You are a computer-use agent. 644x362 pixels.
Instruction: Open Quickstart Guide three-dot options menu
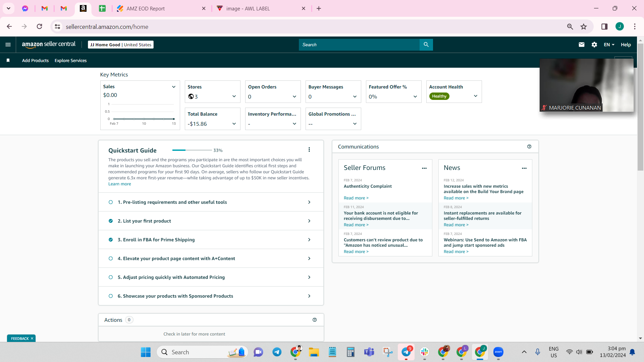[309, 149]
